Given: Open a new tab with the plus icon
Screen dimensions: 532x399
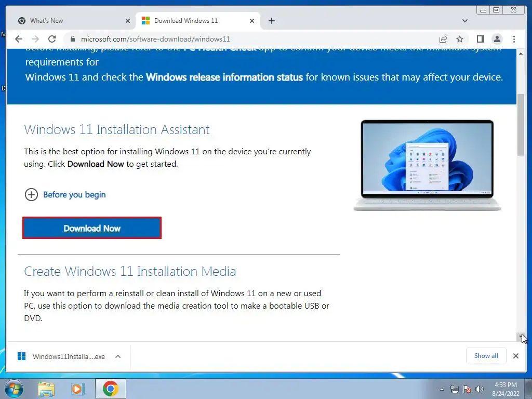Looking at the screenshot, I should pyautogui.click(x=271, y=21).
